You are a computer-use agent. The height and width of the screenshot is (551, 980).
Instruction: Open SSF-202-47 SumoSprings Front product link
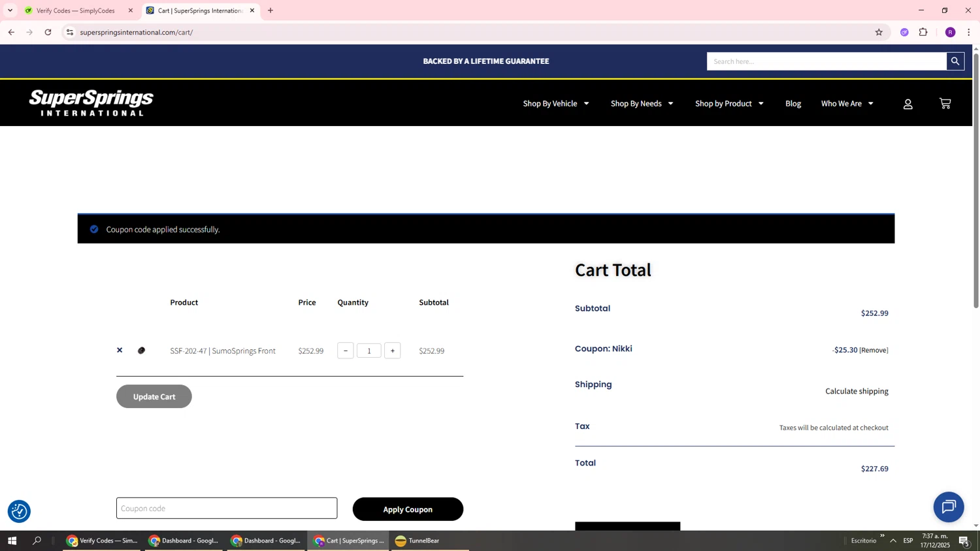(x=223, y=351)
